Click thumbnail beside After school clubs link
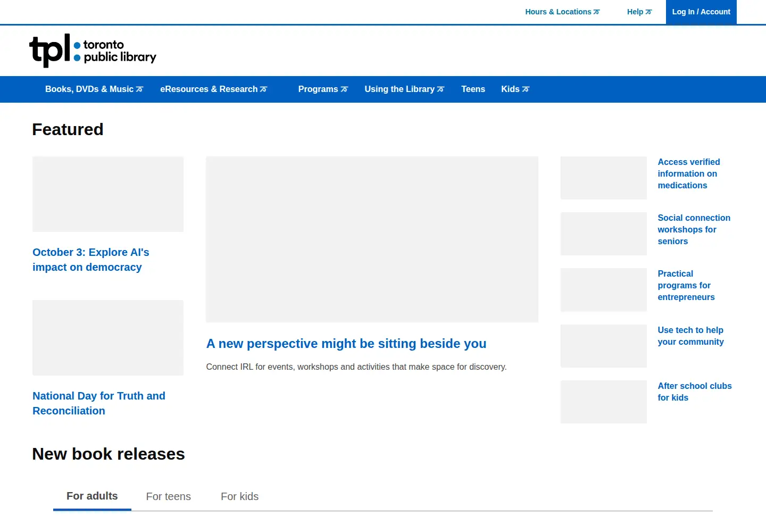This screenshot has height=532, width=766. click(x=604, y=402)
